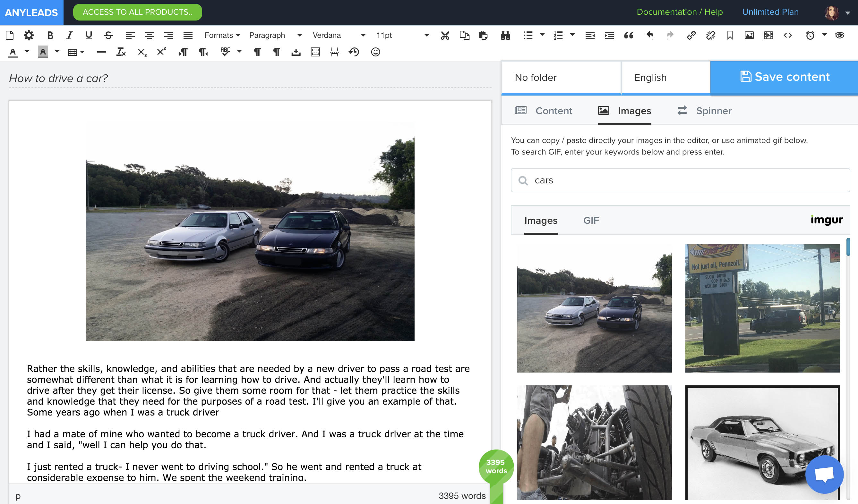Open the settings gear in the editor toolbar
The width and height of the screenshot is (858, 504).
[29, 35]
